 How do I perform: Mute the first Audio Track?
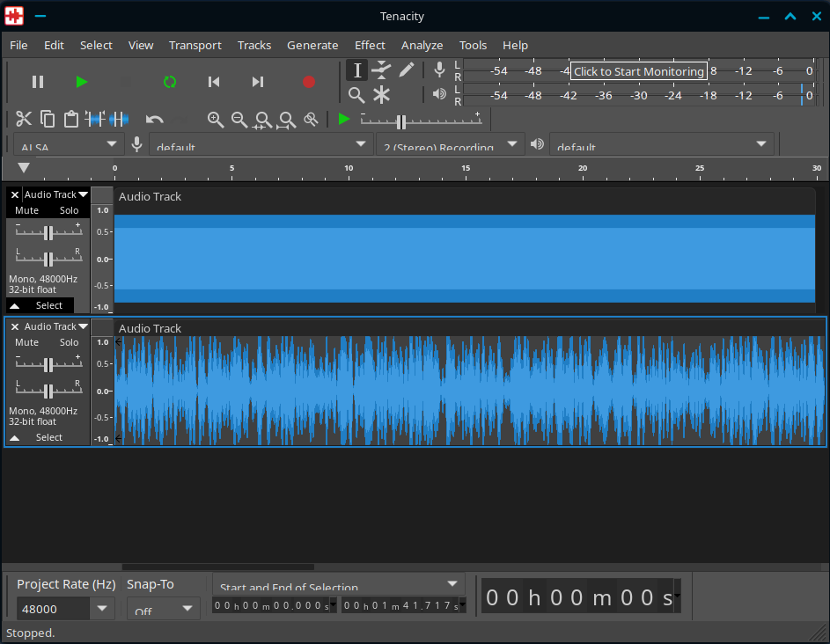point(27,210)
